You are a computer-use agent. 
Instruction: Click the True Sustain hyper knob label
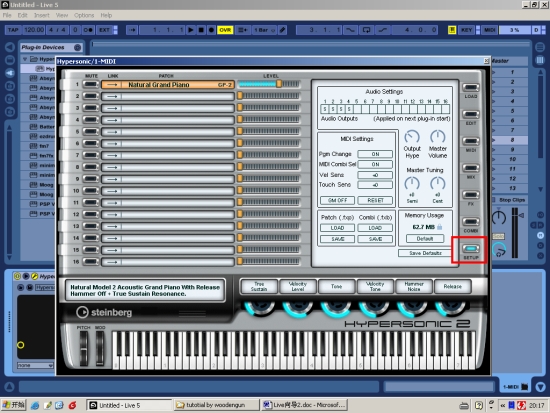click(259, 287)
